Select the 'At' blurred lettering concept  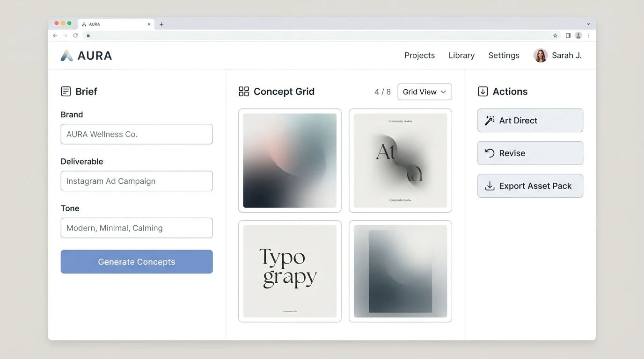pyautogui.click(x=400, y=161)
